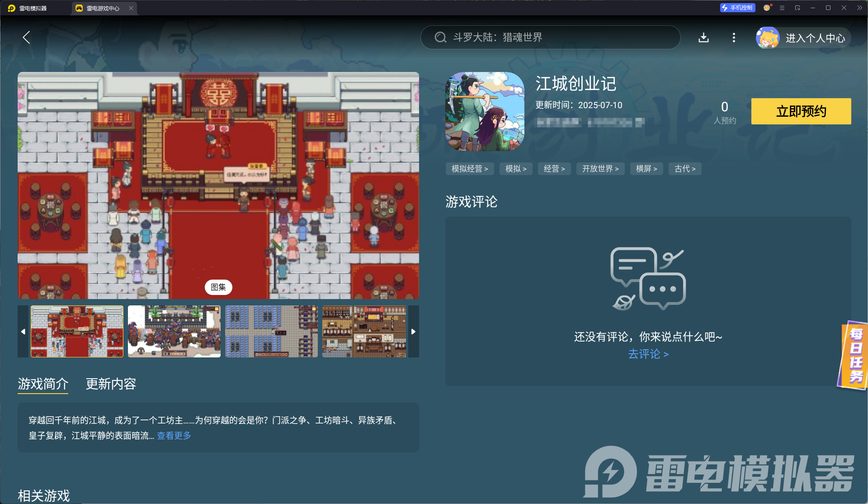Click the hamburger menu in title bar
Viewport: 868px width, 504px height.
(x=782, y=8)
